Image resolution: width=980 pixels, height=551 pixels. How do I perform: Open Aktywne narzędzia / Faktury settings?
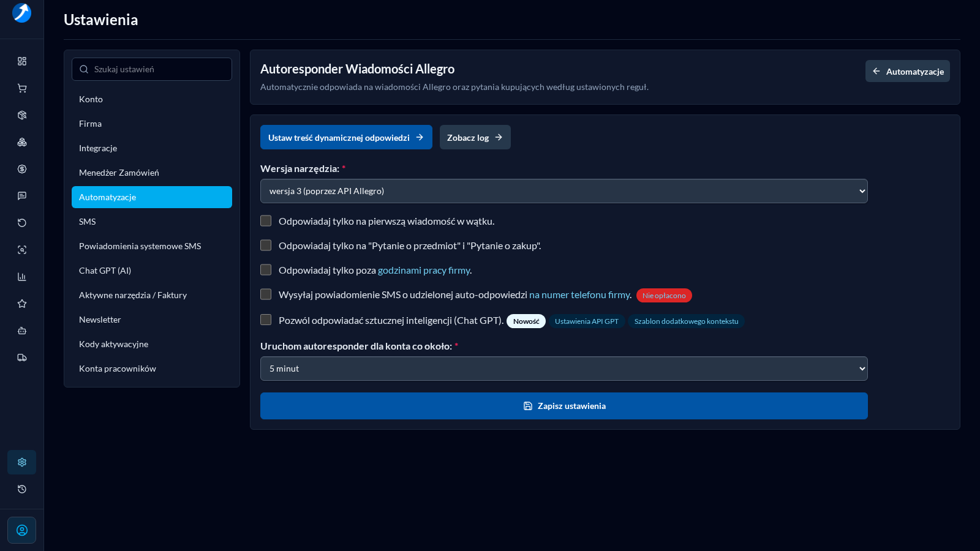click(x=152, y=295)
